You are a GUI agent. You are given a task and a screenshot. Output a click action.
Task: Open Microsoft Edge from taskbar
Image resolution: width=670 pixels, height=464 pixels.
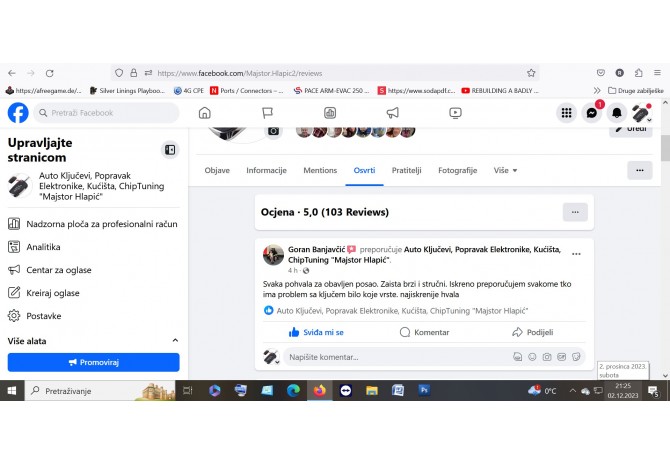coord(293,391)
